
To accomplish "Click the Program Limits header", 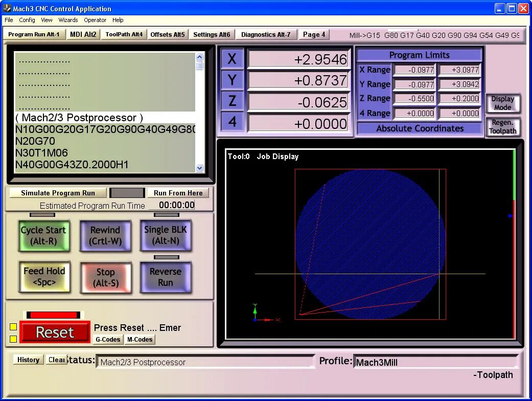I will click(420, 55).
